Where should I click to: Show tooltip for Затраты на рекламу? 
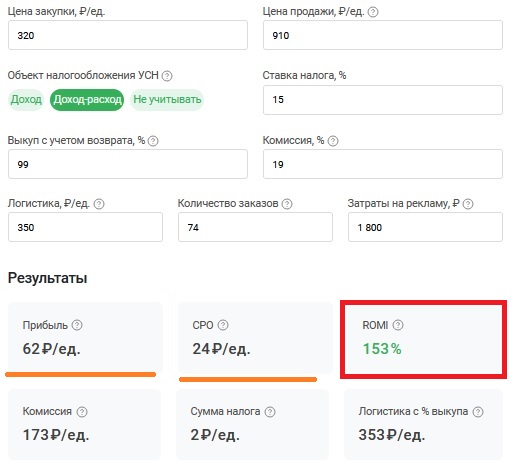468,204
